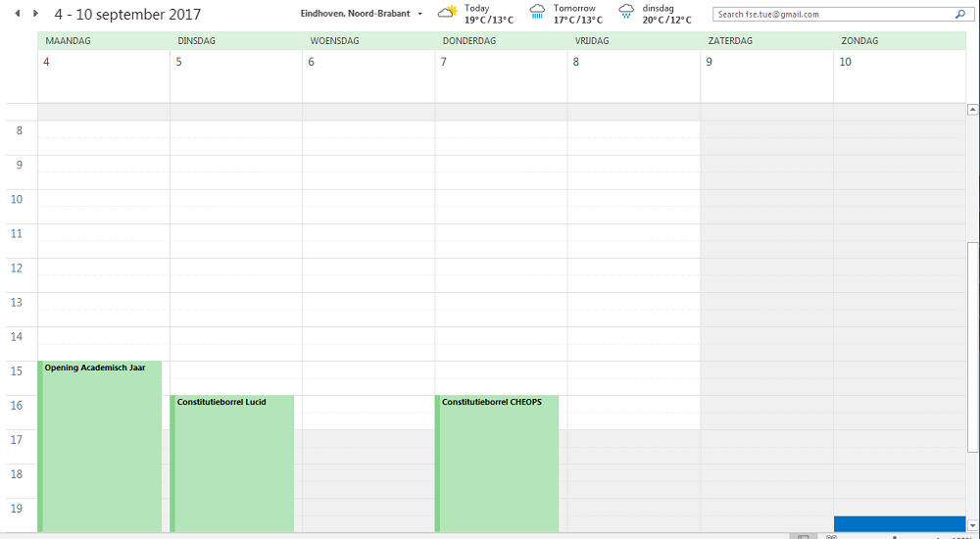Click date number 9 on Saturday
Image resolution: width=980 pixels, height=539 pixels.
(x=709, y=62)
